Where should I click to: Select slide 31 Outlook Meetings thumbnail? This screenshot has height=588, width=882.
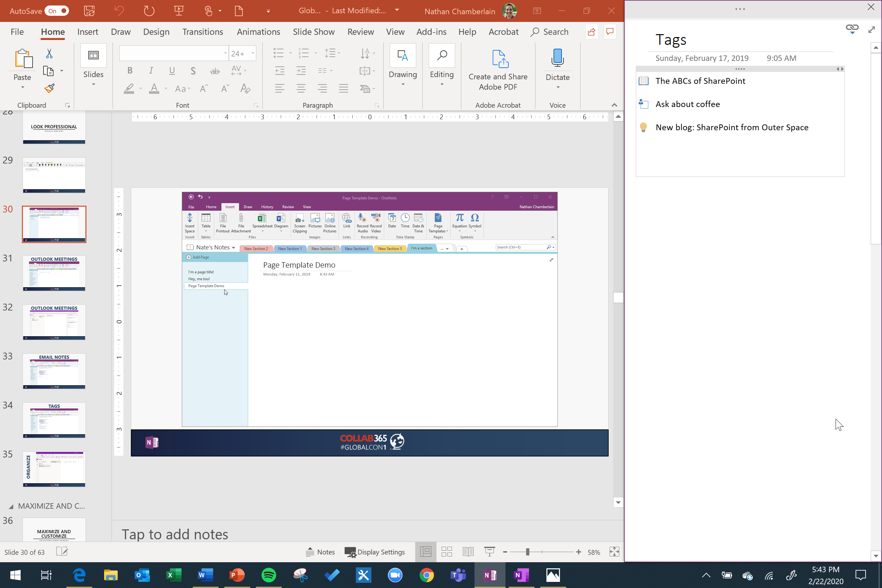coord(54,273)
